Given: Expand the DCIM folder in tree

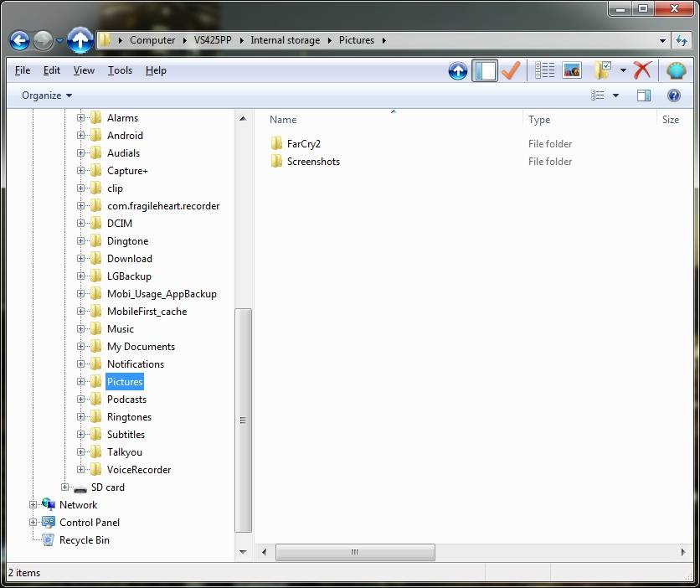Looking at the screenshot, I should coord(81,224).
